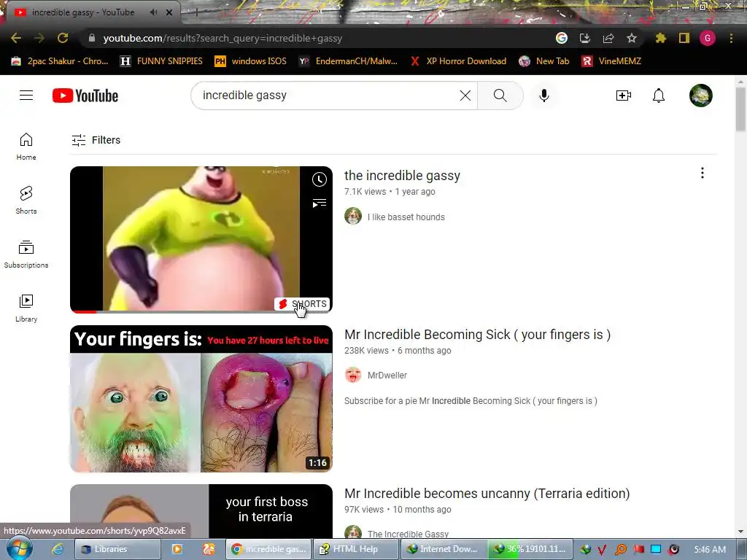Open 'windows ISOS' bookmark

point(251,61)
